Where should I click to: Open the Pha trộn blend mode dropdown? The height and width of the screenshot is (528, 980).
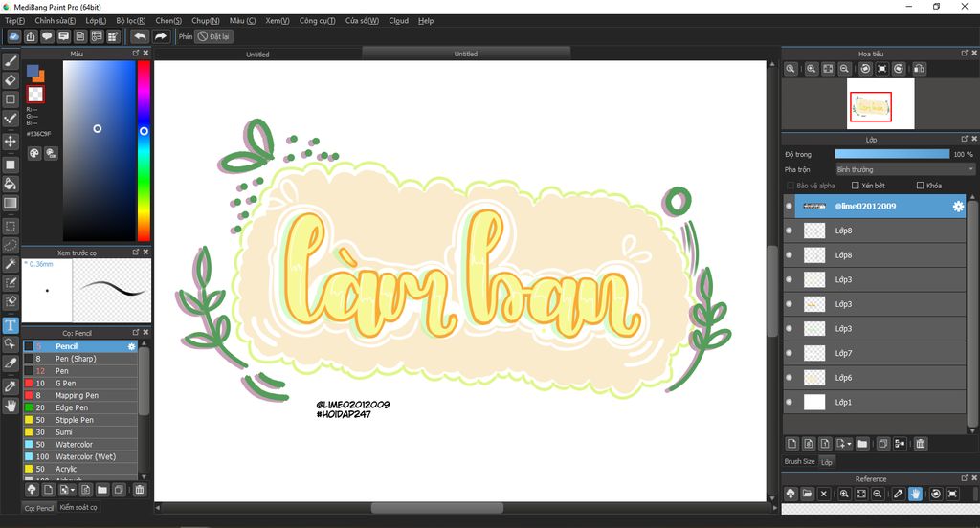pos(905,169)
